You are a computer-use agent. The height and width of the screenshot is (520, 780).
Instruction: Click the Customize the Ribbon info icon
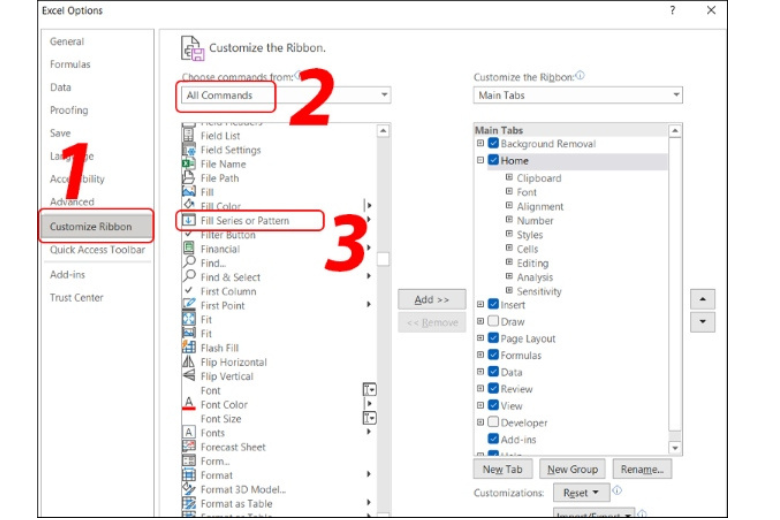click(x=580, y=76)
